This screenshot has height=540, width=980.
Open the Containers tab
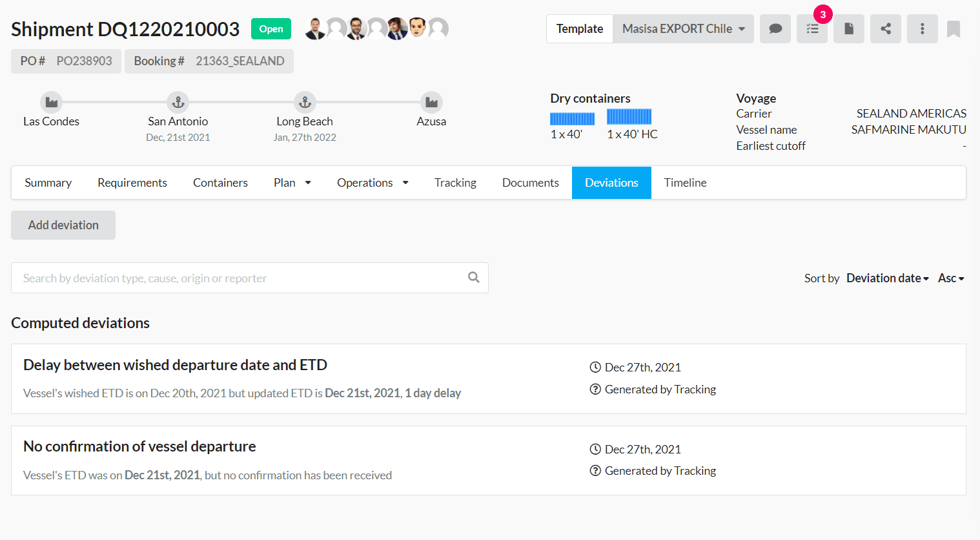pyautogui.click(x=220, y=183)
